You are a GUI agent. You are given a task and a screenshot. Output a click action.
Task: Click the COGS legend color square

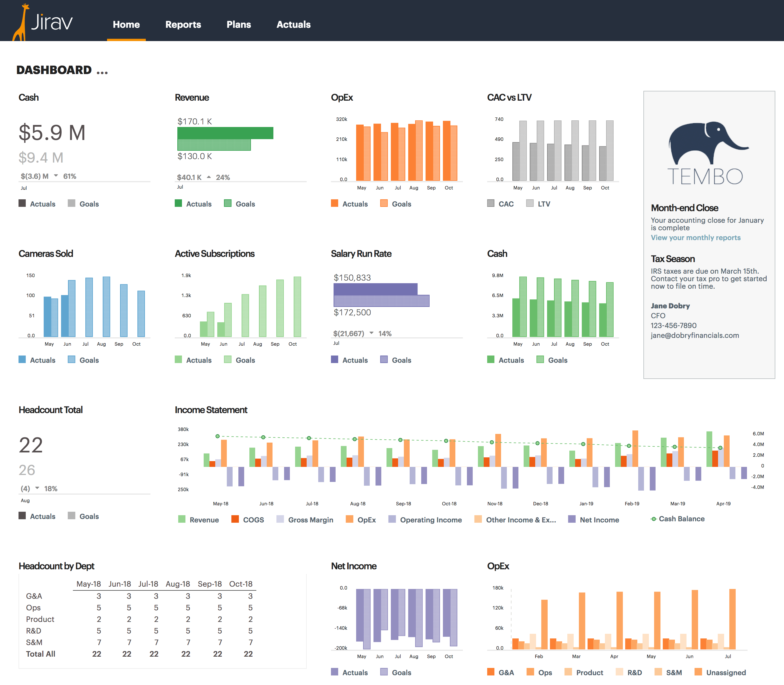point(235,519)
